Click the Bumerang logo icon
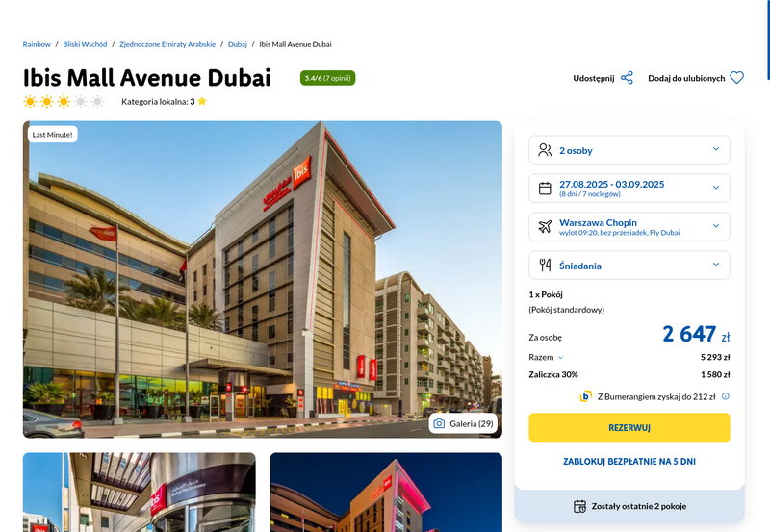This screenshot has width=770, height=532. (585, 396)
